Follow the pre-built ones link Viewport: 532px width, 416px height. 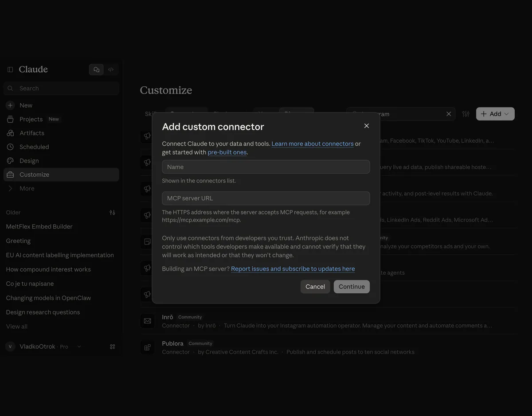[227, 152]
